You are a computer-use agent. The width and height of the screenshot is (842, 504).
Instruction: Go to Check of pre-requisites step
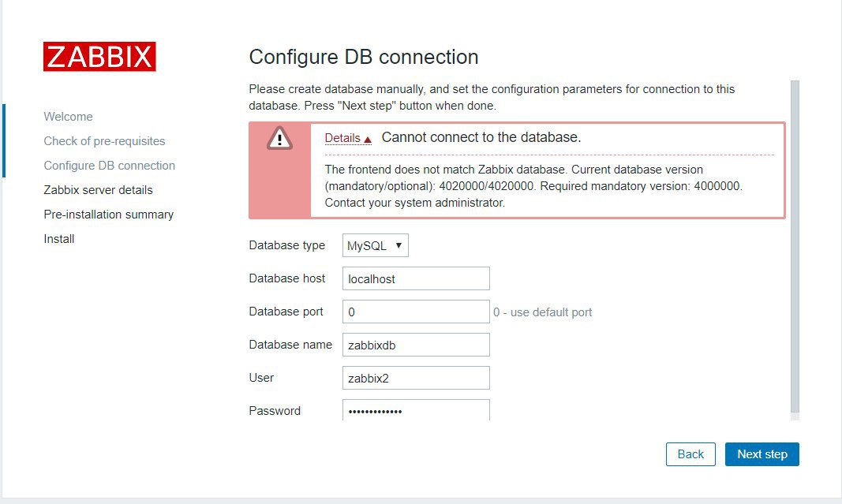coord(104,141)
